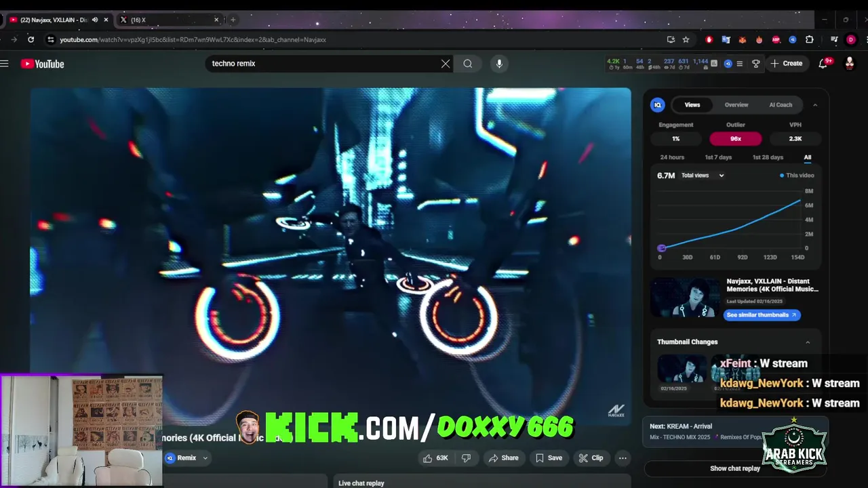Viewport: 868px width, 488px height.
Task: Save the video to a playlist
Action: pos(549,458)
